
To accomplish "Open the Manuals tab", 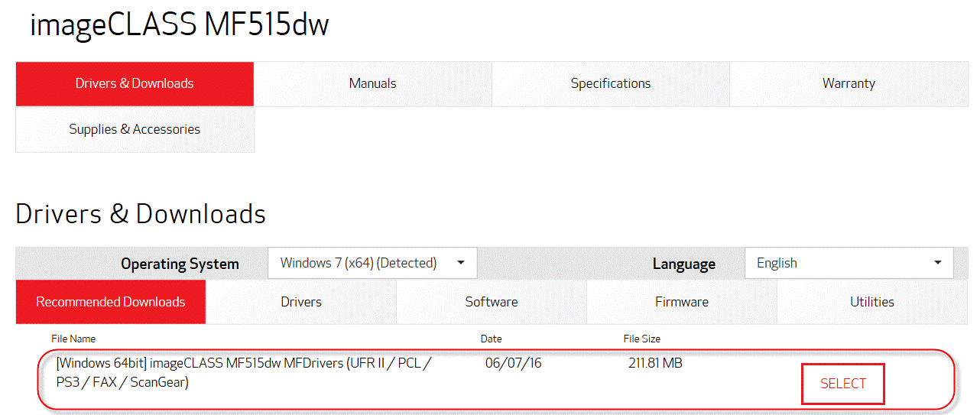I will tap(372, 83).
